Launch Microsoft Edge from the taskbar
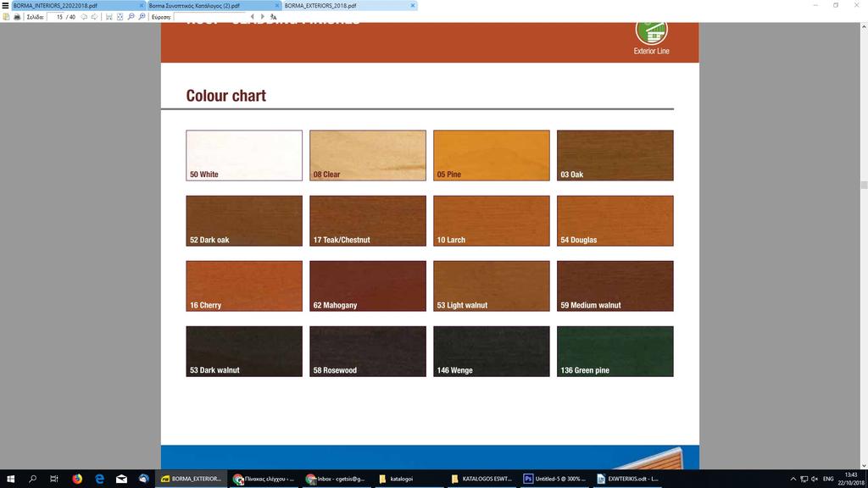This screenshot has height=488, width=868. [x=99, y=480]
